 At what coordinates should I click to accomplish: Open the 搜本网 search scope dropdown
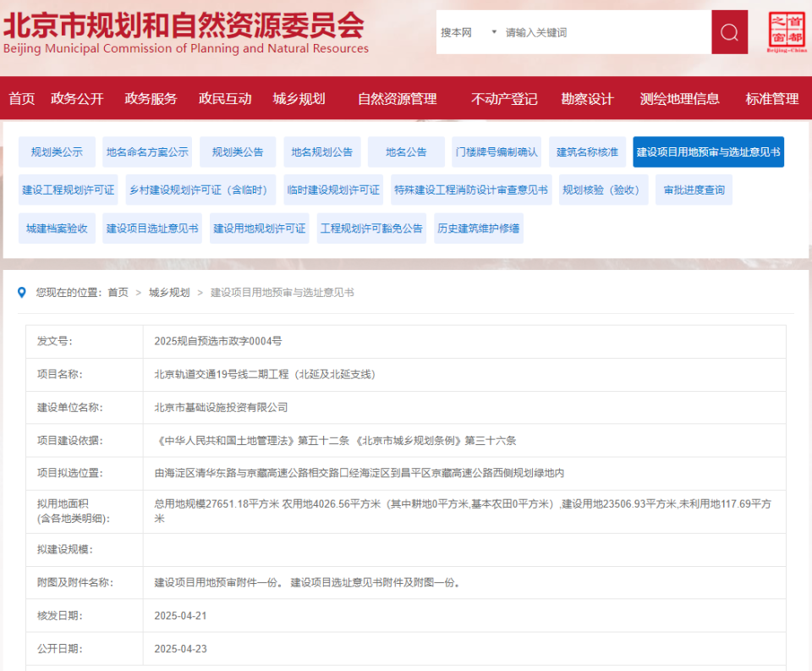[x=468, y=33]
